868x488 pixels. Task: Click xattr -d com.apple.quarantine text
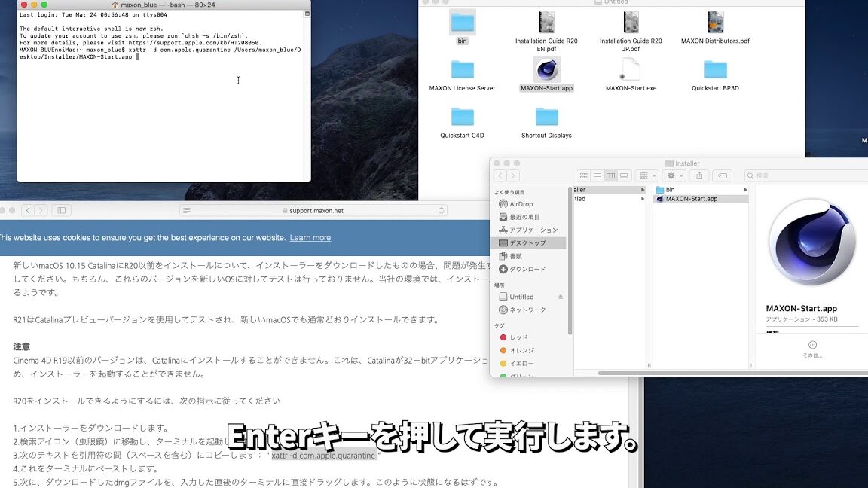323,456
